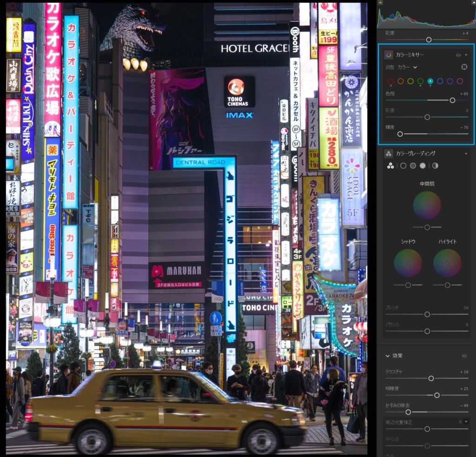476x457 pixels.
Task: Click the Shinjuku night street photo preview
Action: [186, 228]
